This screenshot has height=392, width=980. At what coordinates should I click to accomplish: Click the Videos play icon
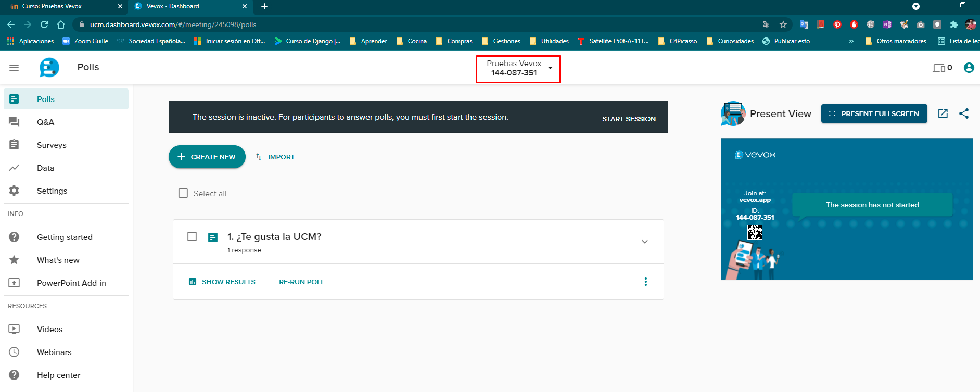pos(14,329)
